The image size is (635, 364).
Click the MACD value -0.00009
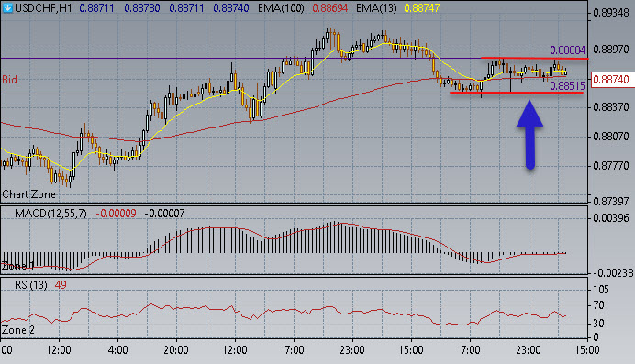point(116,214)
